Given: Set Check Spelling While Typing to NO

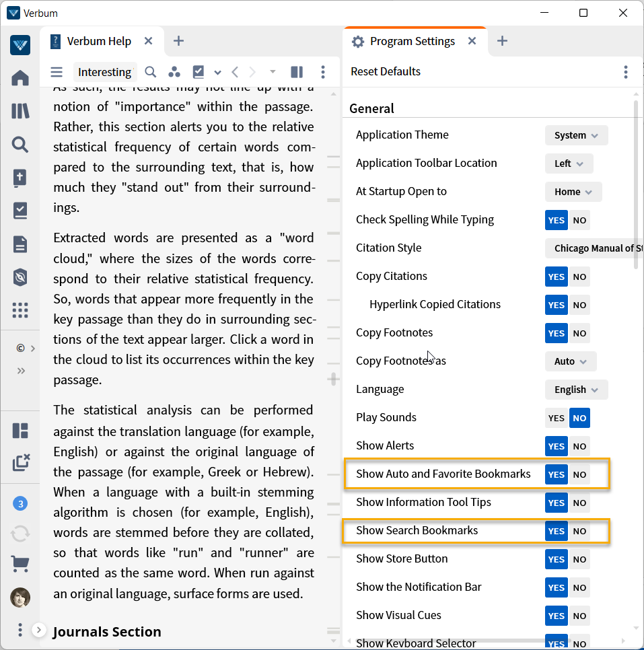Looking at the screenshot, I should pos(579,220).
